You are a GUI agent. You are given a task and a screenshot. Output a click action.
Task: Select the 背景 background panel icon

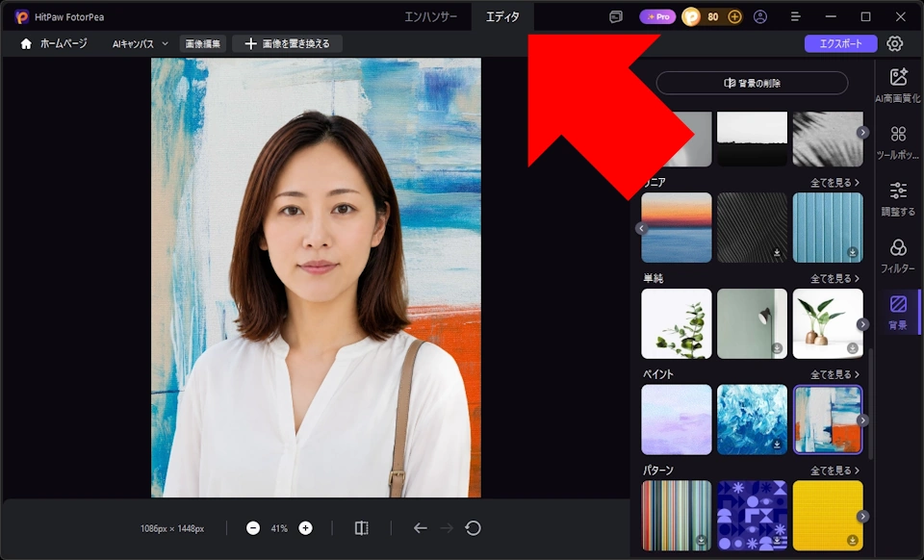(x=898, y=312)
